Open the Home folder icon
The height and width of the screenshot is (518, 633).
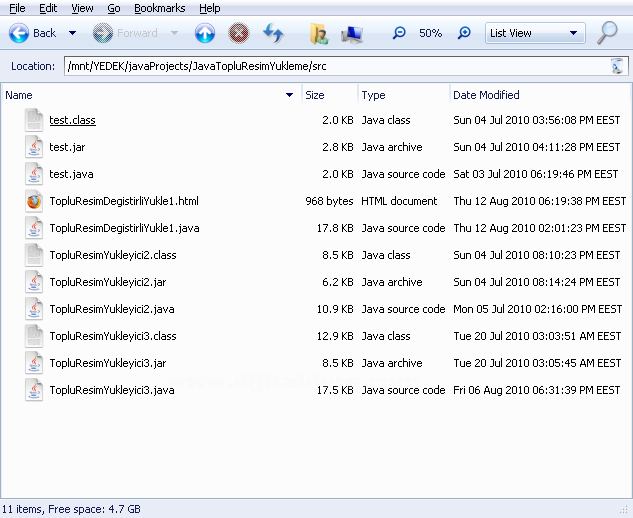319,33
